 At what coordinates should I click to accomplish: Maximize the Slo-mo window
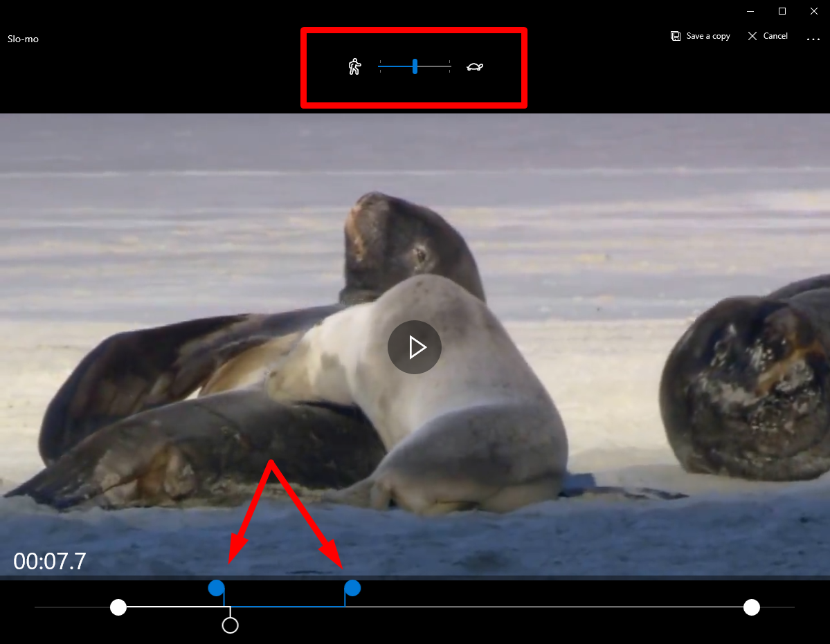coord(782,11)
